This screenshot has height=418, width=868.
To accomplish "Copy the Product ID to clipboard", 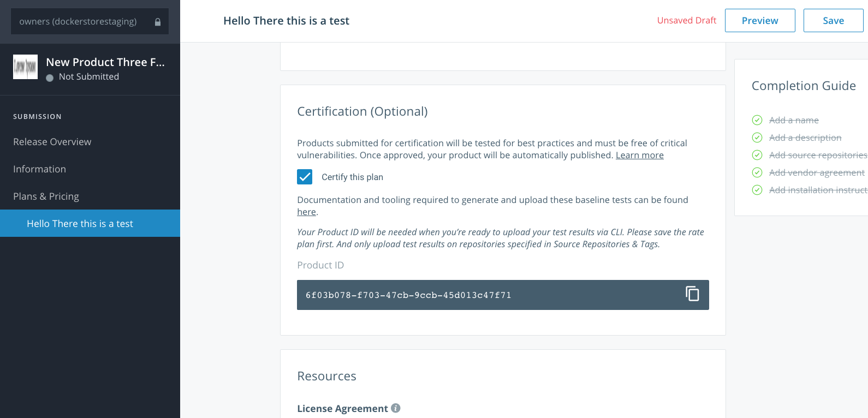I will pyautogui.click(x=692, y=294).
